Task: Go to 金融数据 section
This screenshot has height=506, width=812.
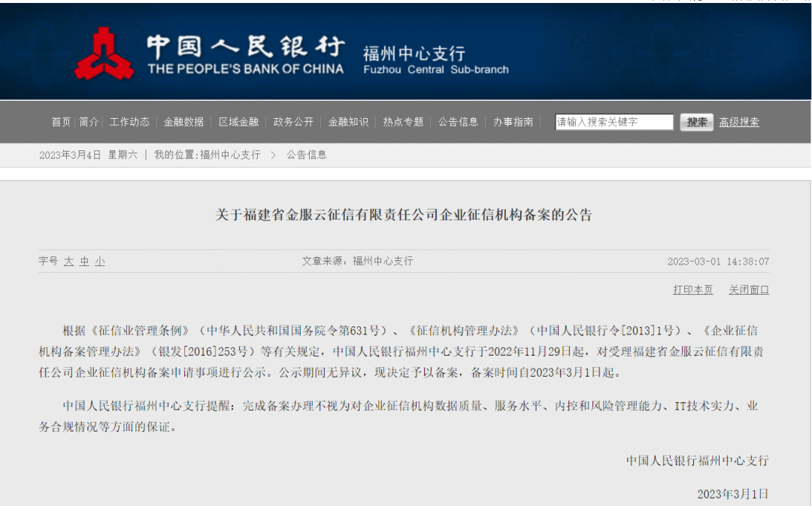Action: point(184,123)
